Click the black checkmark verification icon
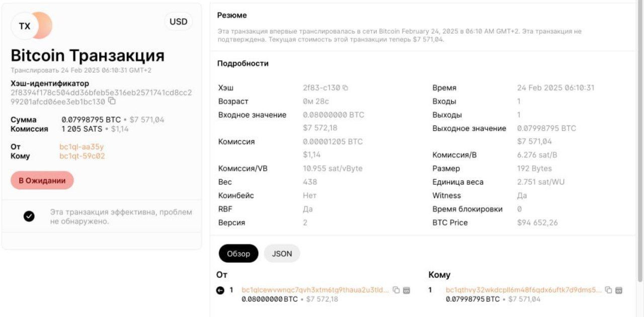The image size is (644, 317). click(x=29, y=216)
